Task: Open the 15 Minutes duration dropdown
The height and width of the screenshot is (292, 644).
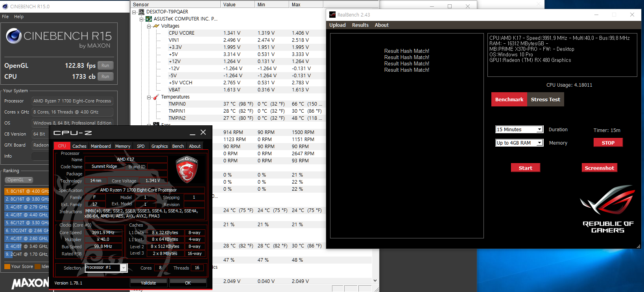Action: [x=540, y=130]
